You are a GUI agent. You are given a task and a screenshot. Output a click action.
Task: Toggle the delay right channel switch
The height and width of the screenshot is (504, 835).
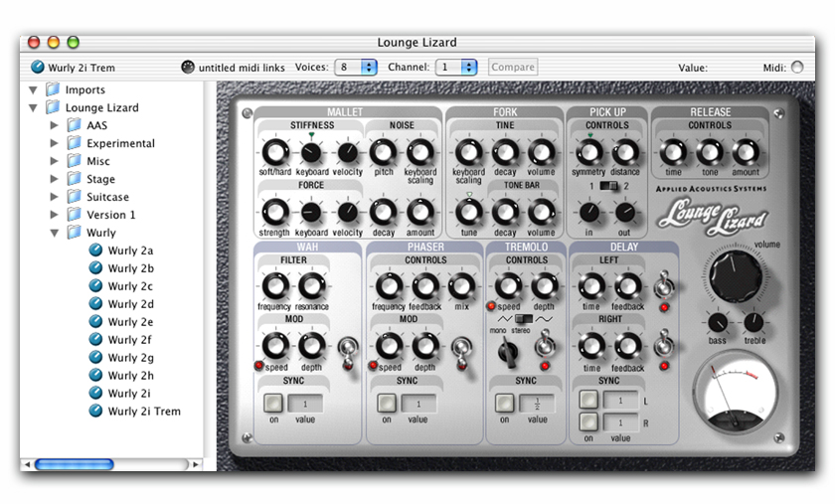click(x=664, y=344)
